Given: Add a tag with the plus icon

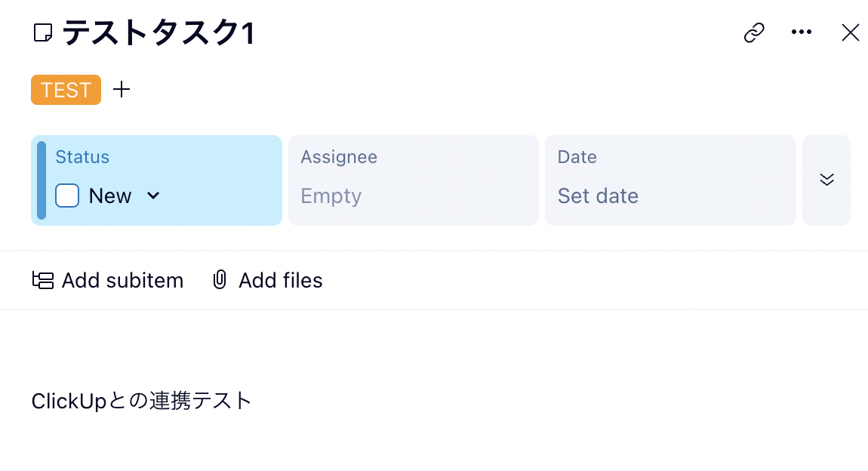Looking at the screenshot, I should tap(122, 90).
